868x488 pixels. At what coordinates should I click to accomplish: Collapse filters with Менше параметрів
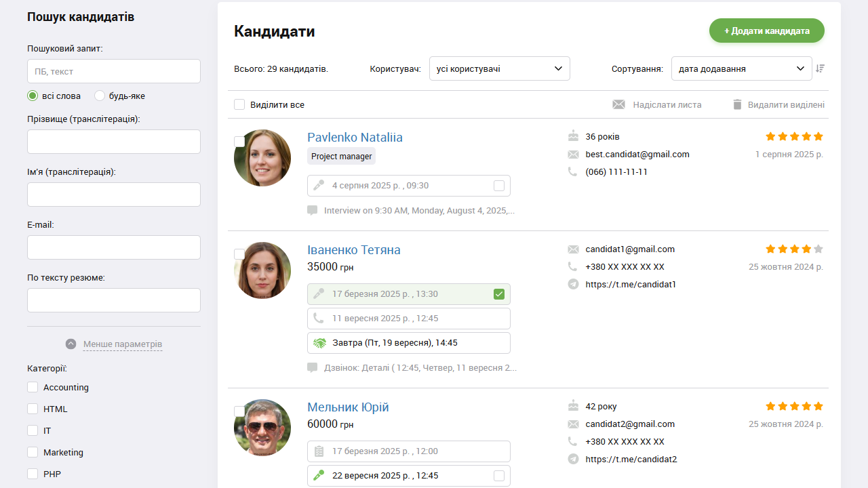pyautogui.click(x=122, y=344)
